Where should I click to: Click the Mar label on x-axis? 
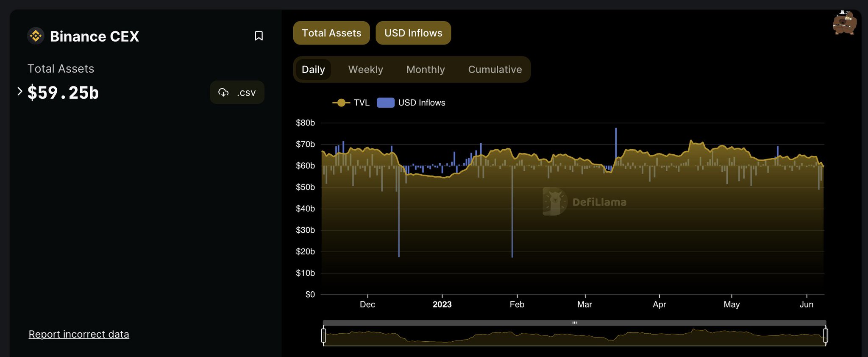pos(585,304)
